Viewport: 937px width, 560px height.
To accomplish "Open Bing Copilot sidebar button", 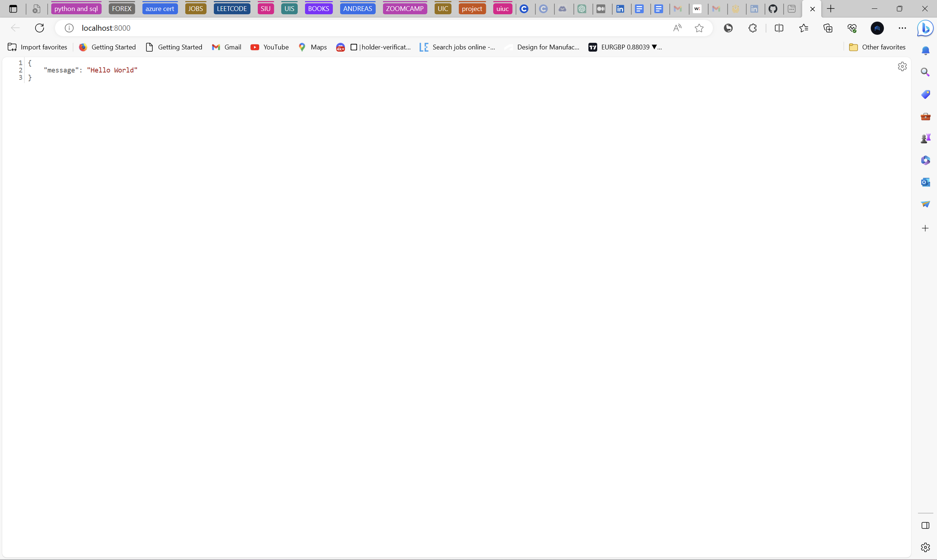I will [925, 28].
